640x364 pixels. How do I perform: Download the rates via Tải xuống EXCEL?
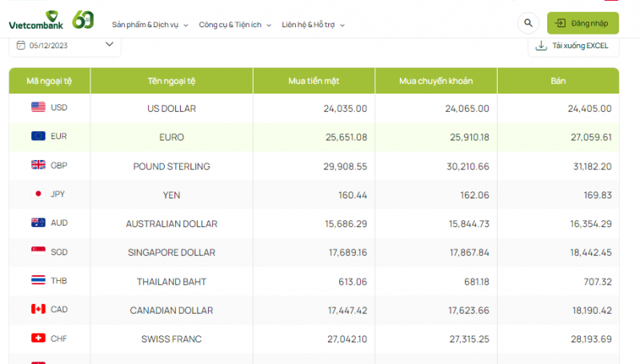573,46
